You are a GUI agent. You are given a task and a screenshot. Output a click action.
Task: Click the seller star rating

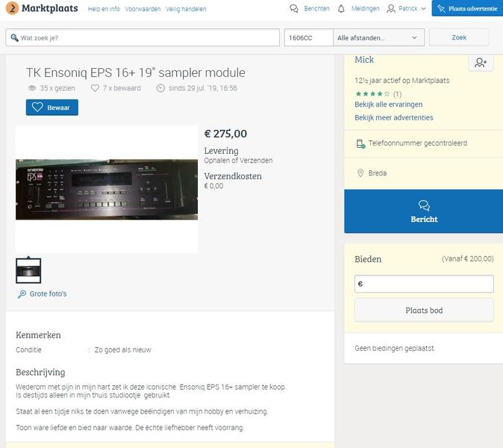point(372,94)
